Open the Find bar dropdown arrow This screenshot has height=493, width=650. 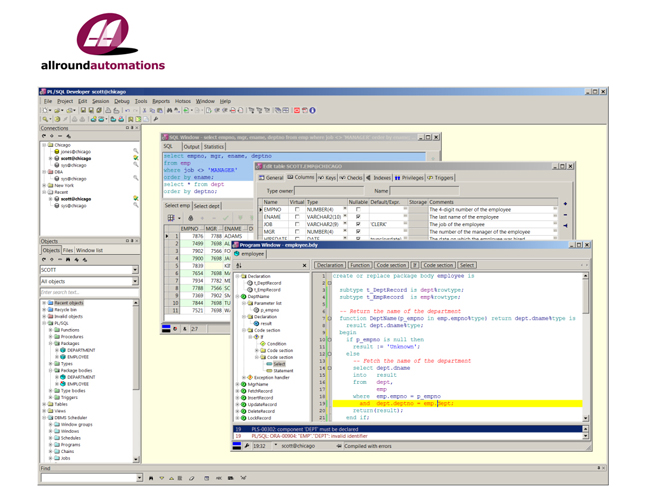click(139, 478)
